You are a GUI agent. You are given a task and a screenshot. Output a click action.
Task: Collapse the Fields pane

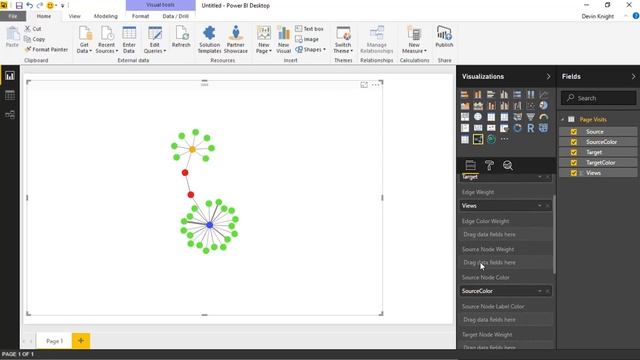click(633, 77)
